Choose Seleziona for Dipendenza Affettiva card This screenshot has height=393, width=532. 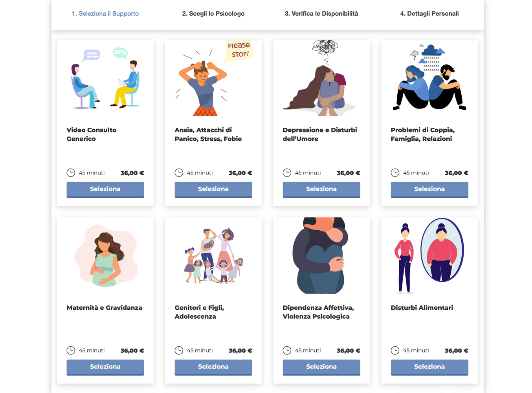(321, 367)
